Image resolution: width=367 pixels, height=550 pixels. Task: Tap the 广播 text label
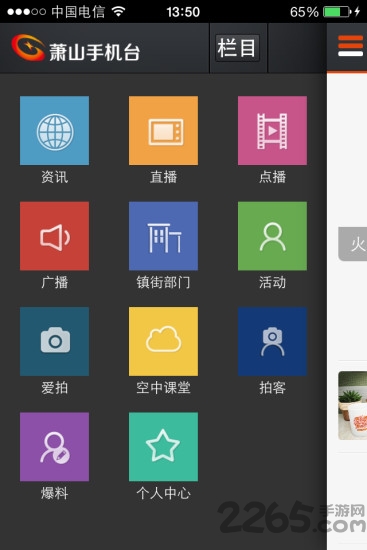(x=54, y=282)
